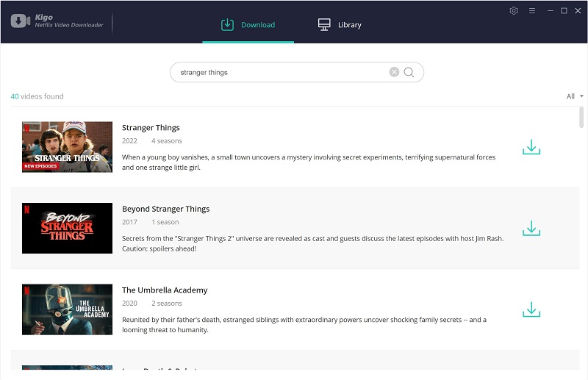Click the year '2022' for Stranger Things
The image size is (588, 380).
129,141
